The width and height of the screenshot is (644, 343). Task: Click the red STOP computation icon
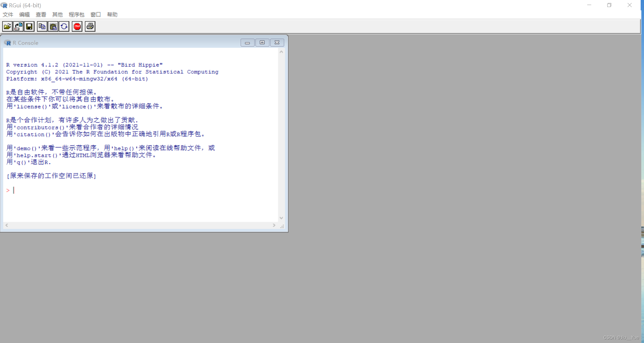(x=77, y=26)
